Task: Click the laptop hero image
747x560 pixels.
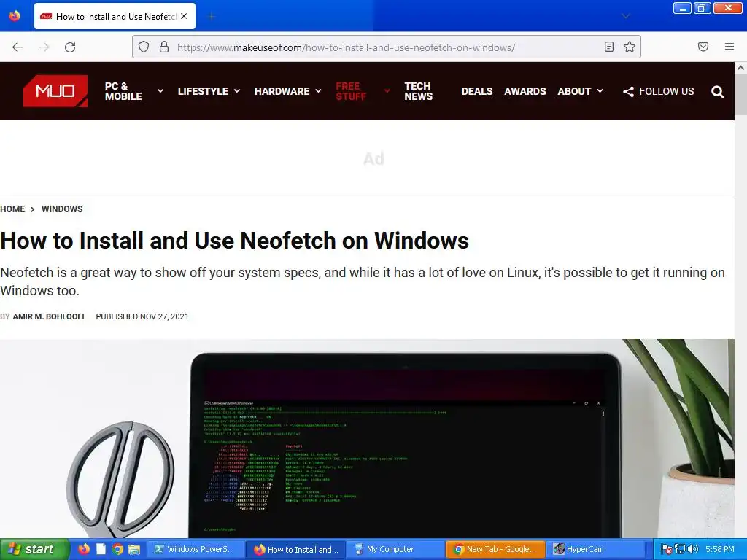Action: 367,438
